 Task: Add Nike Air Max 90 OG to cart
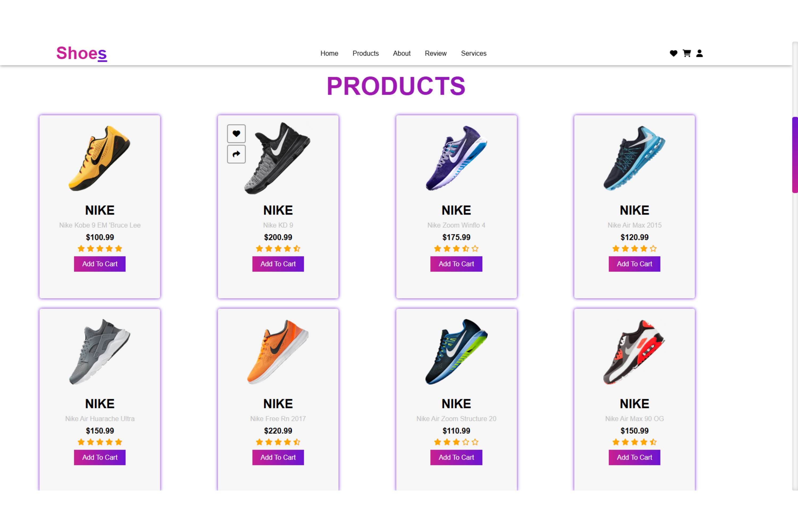point(634,457)
